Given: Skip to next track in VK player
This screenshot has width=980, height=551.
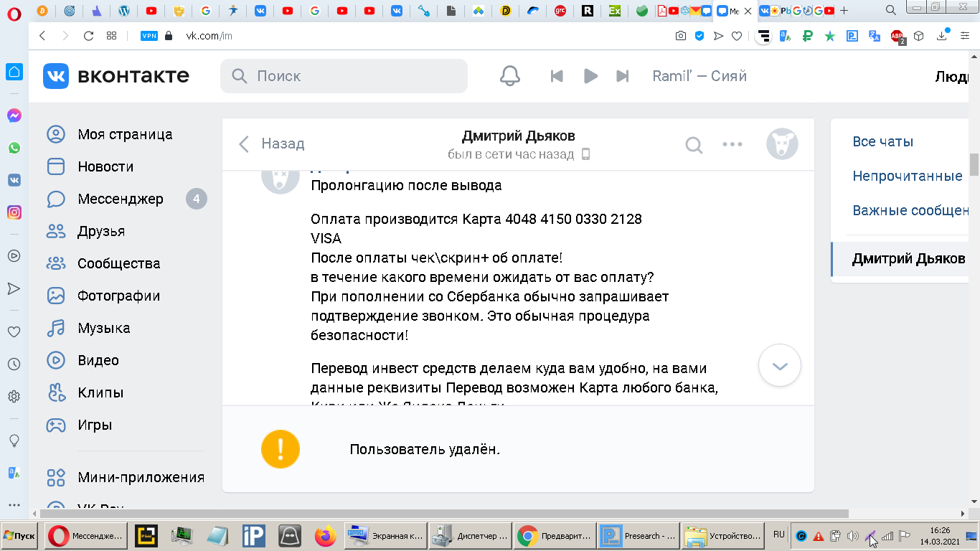Looking at the screenshot, I should (x=622, y=76).
